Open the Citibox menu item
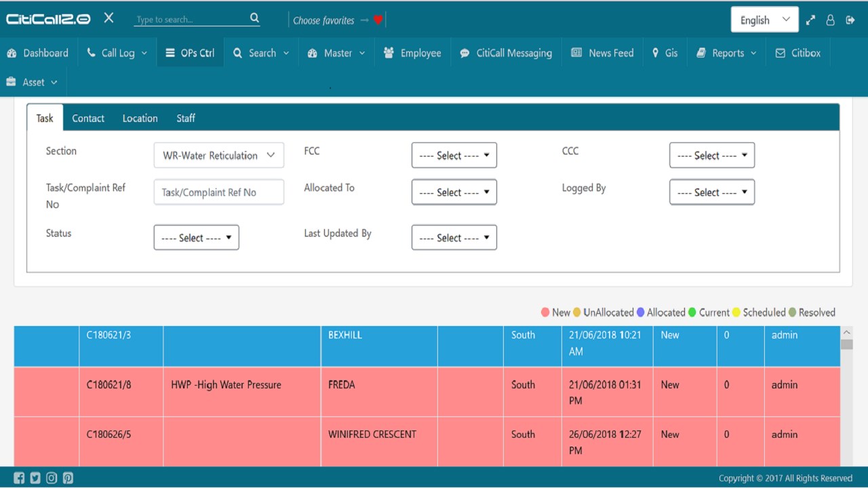Viewport: 868px width, 488px height. 798,53
